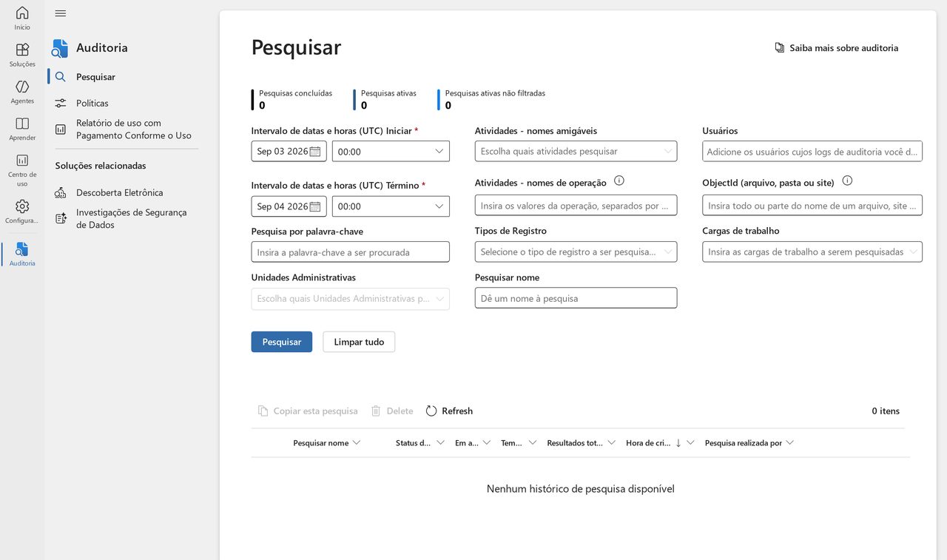Click the Pesquisar nome text field
This screenshot has height=560, width=947.
click(576, 297)
